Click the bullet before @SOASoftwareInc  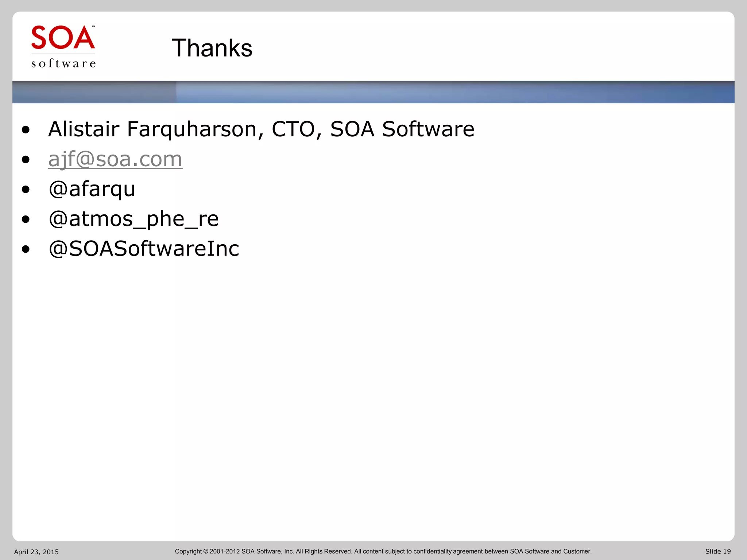tap(26, 249)
